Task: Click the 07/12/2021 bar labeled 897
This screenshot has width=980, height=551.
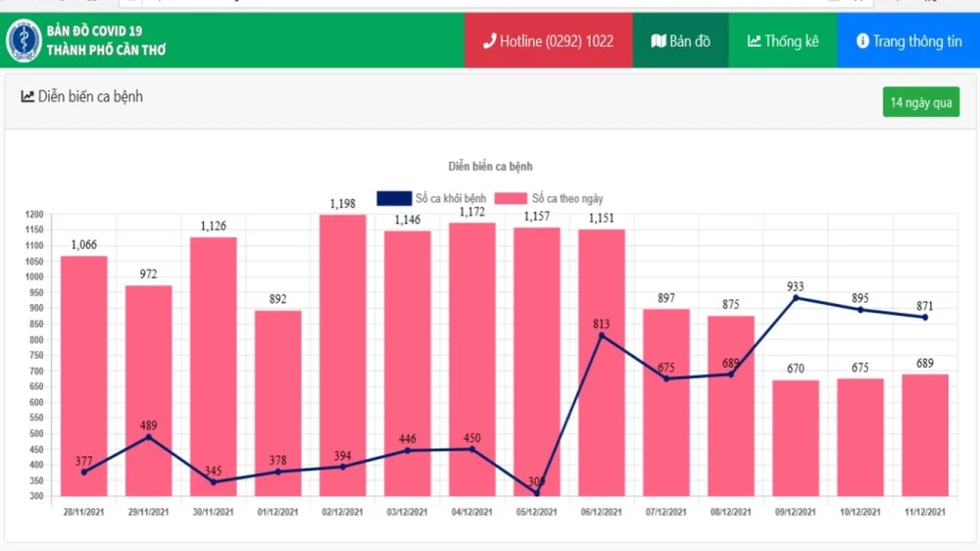Action: click(x=666, y=402)
